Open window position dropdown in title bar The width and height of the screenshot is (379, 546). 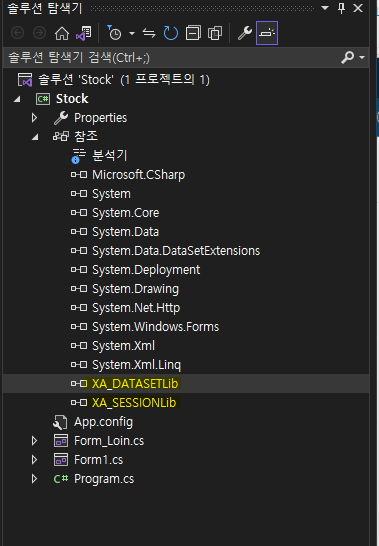pyautogui.click(x=325, y=8)
